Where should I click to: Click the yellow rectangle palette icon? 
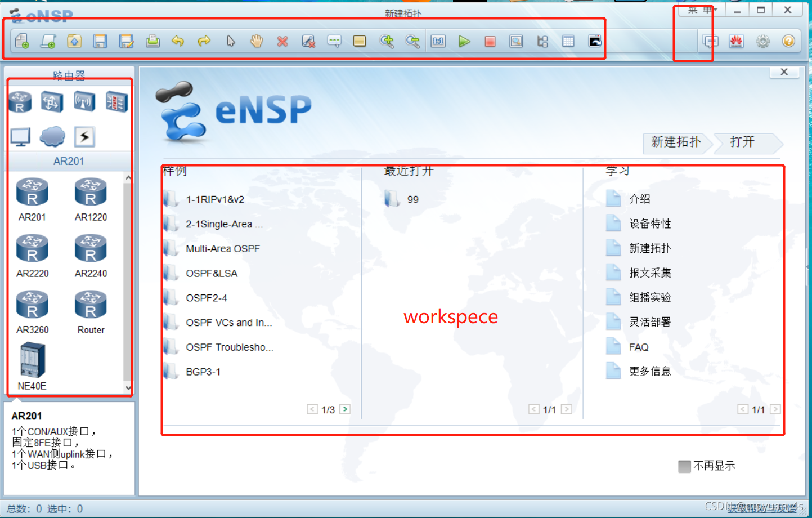tap(360, 41)
